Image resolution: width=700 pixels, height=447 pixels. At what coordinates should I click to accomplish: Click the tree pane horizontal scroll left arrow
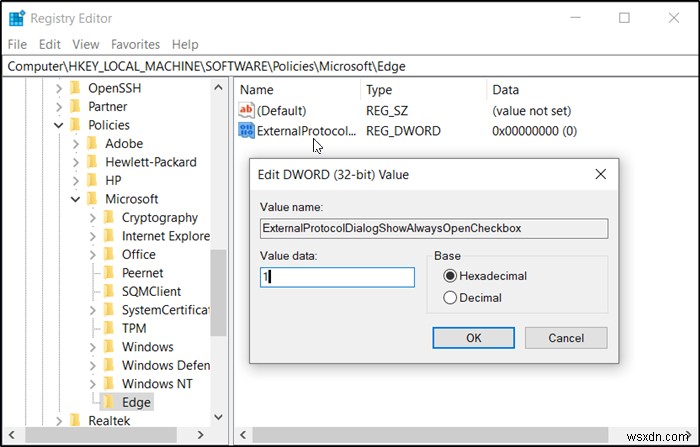(12, 434)
